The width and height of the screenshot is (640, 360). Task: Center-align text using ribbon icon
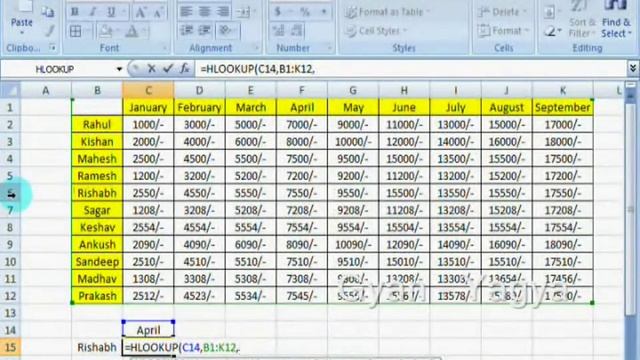tap(204, 12)
